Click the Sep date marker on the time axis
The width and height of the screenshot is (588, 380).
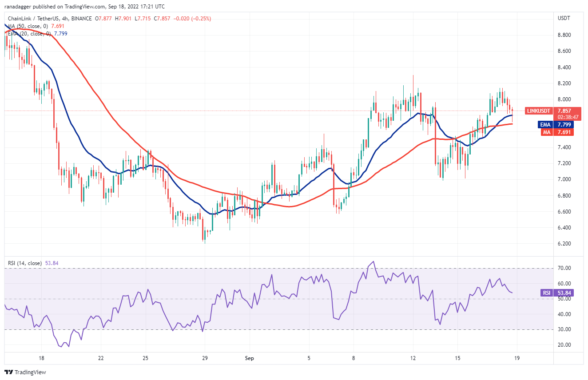tap(250, 358)
